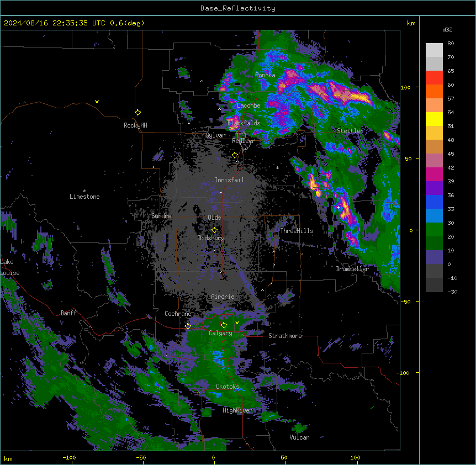Click the Sylvan label
The width and height of the screenshot is (476, 465).
click(x=215, y=135)
